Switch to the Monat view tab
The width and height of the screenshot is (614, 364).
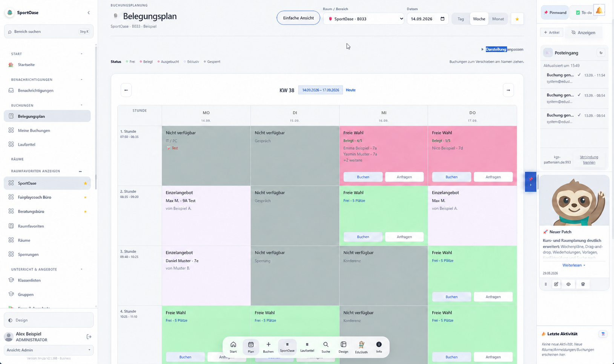tap(498, 19)
